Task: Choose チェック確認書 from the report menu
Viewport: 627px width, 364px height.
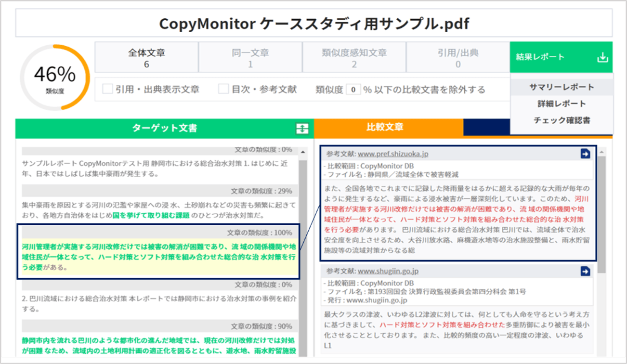Action: point(562,120)
